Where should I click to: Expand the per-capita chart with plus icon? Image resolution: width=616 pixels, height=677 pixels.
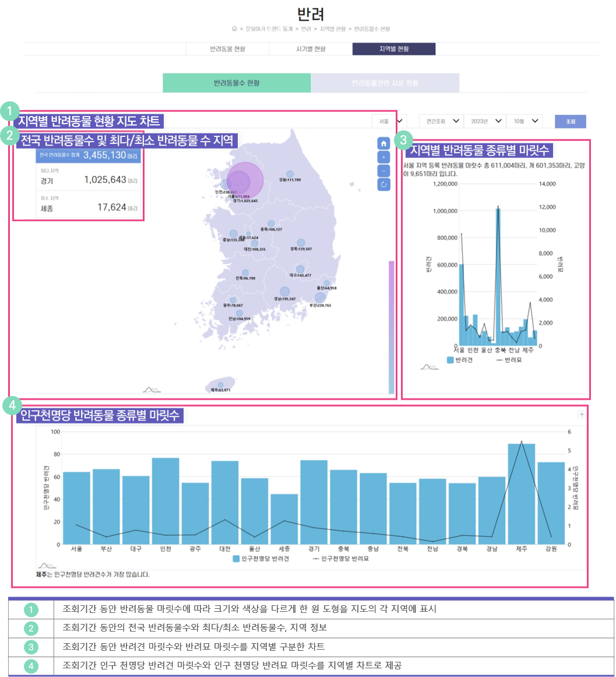click(581, 414)
